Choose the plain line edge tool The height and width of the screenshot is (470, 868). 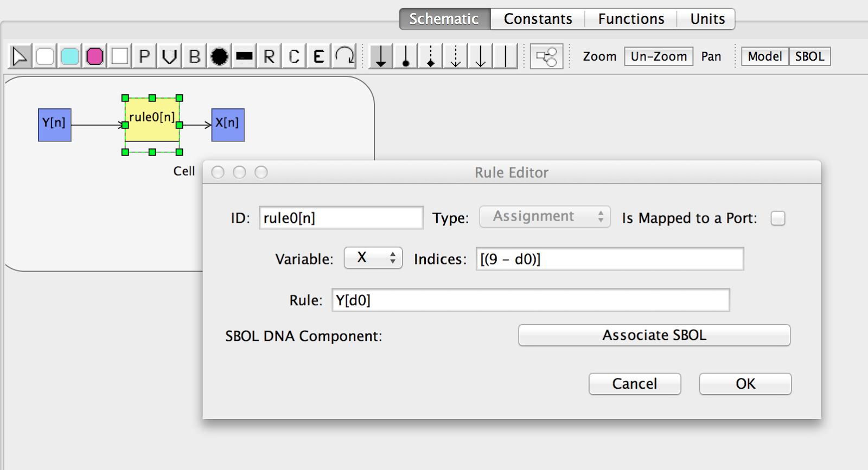click(x=506, y=56)
